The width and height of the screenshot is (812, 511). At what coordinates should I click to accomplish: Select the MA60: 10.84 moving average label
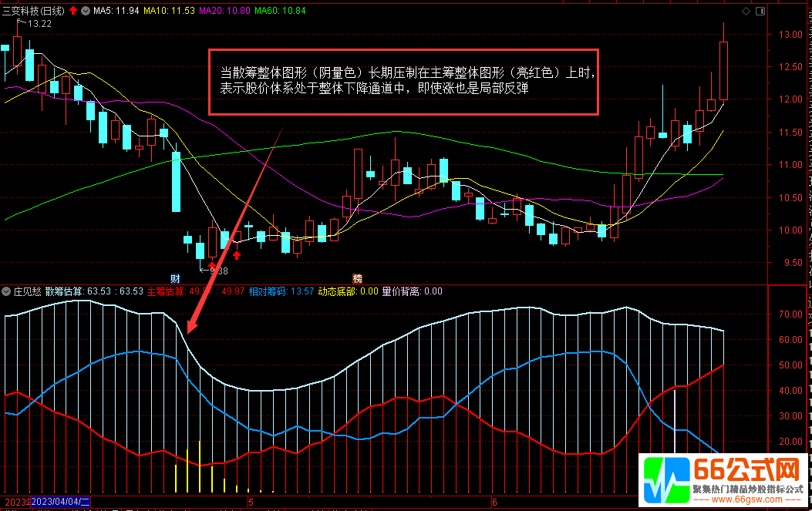pyautogui.click(x=280, y=10)
